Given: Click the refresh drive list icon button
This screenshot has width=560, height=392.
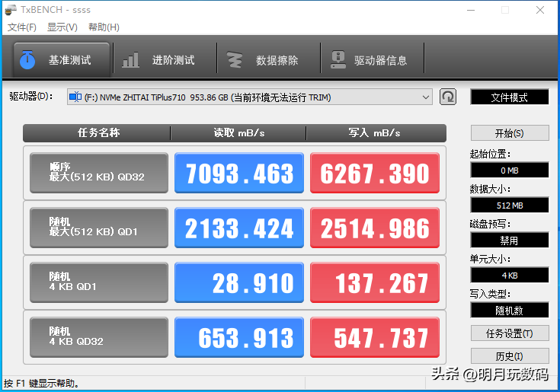Looking at the screenshot, I should click(448, 97).
